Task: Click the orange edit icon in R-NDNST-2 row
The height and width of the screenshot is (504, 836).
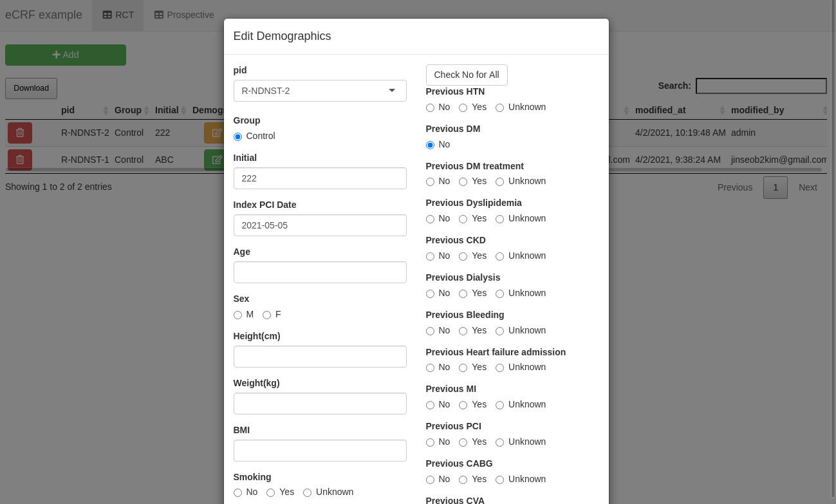Action: point(214,133)
